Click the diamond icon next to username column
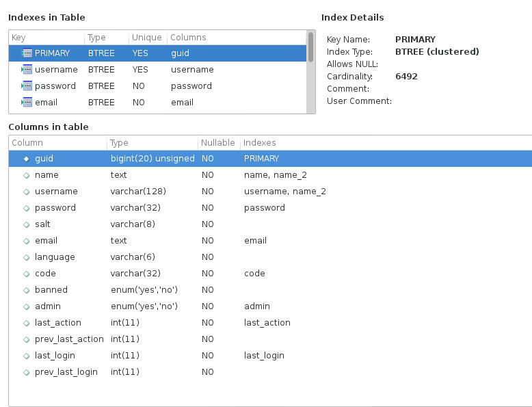 [x=27, y=192]
